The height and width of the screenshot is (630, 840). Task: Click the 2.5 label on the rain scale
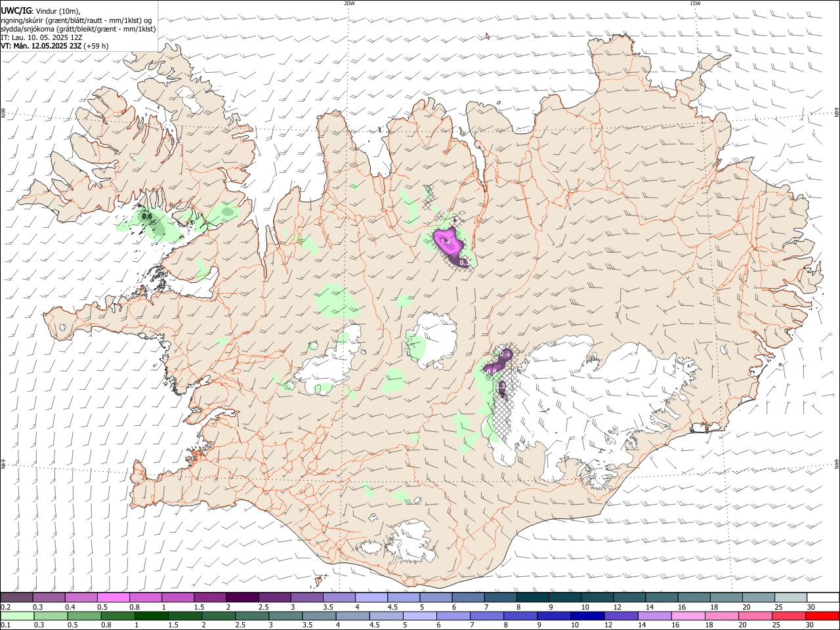click(240, 625)
